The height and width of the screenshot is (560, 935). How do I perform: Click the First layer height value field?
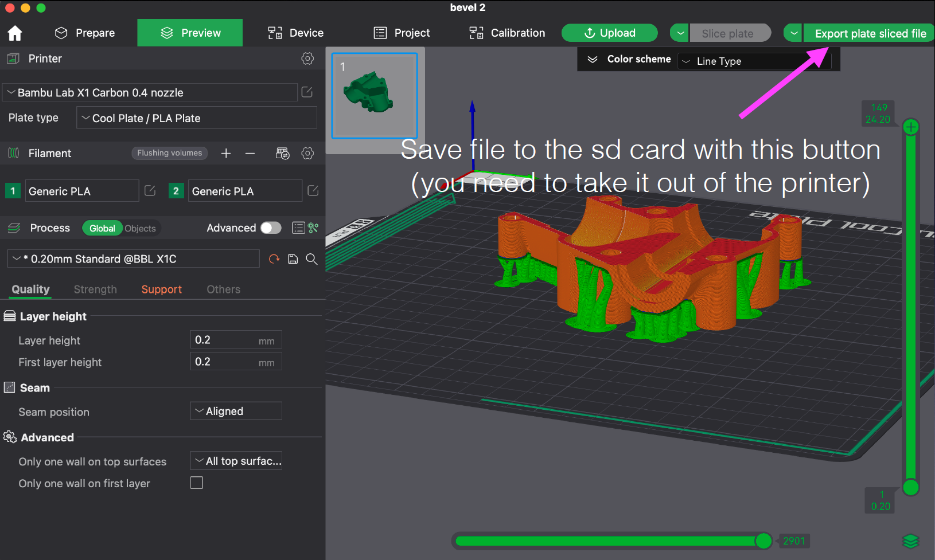pos(236,362)
